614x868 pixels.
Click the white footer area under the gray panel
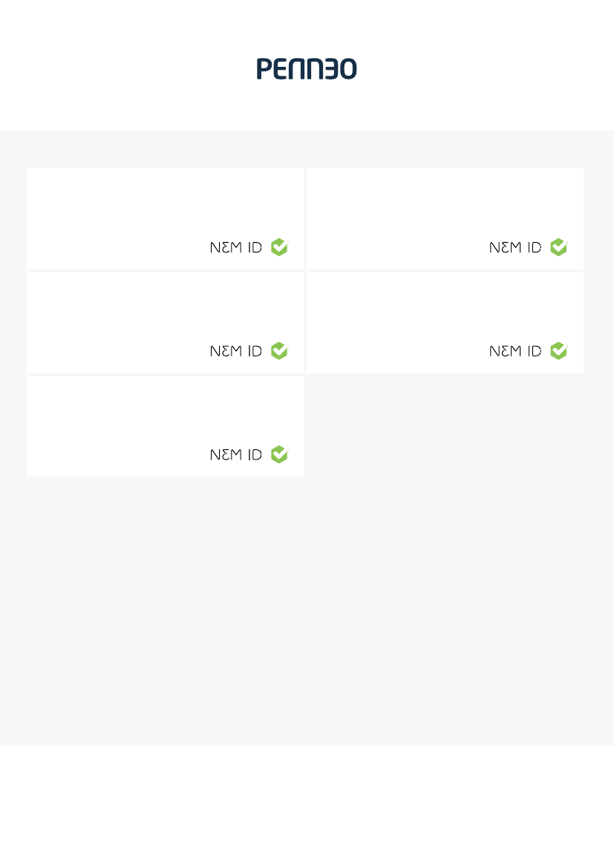pos(307,806)
